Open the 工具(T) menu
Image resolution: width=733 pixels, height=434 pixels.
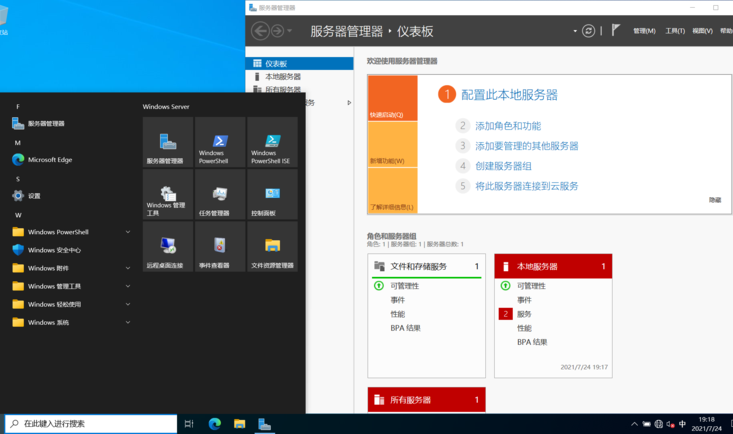pyautogui.click(x=675, y=31)
